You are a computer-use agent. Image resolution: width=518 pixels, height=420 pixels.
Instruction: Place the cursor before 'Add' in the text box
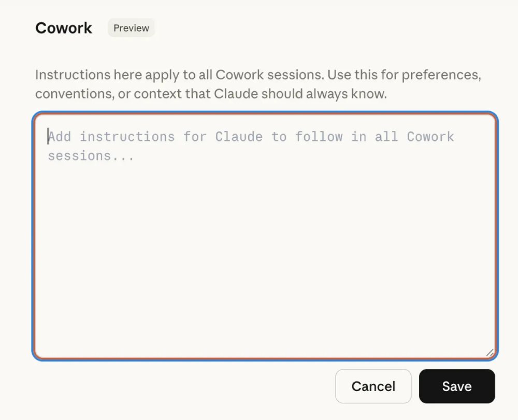(49, 137)
